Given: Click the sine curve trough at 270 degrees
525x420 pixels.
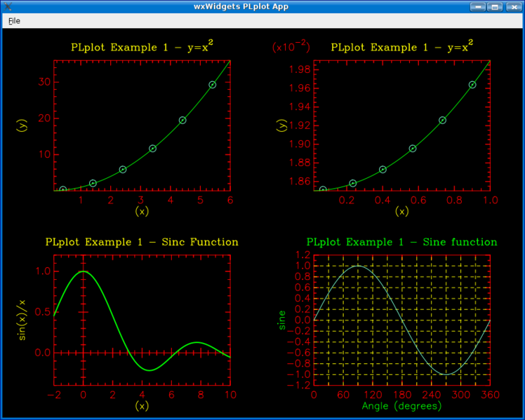Looking at the screenshot, I should point(446,374).
